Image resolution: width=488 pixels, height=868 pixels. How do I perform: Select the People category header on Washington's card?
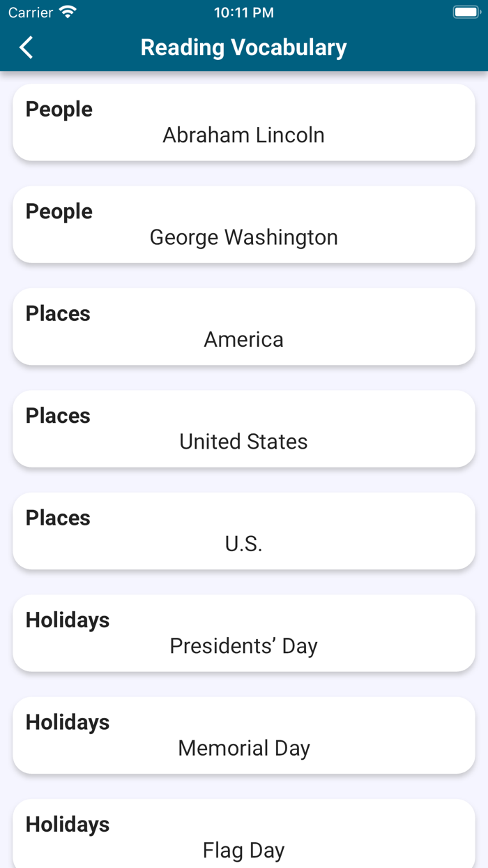[59, 211]
